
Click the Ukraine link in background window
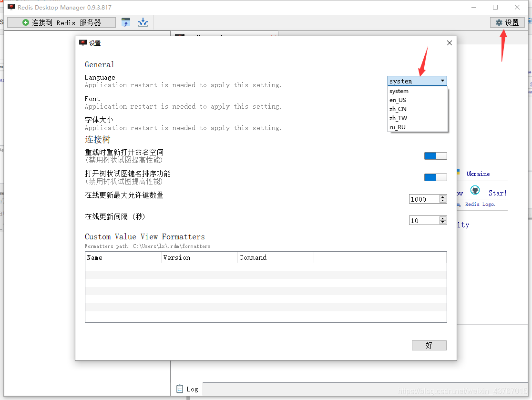[x=478, y=174]
